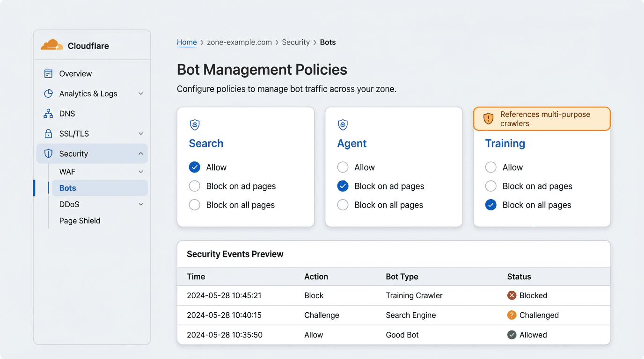The image size is (644, 359).
Task: Select Allow for Search bots
Action: tap(195, 167)
